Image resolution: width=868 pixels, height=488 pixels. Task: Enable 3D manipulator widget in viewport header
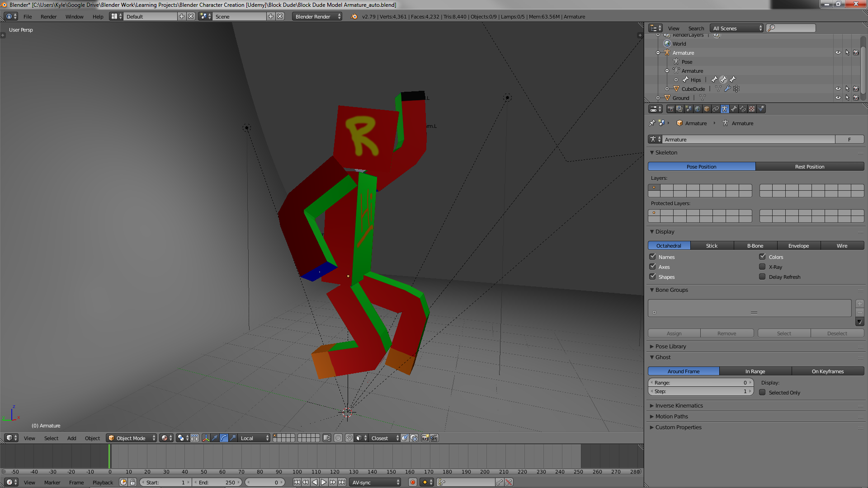coord(206,438)
